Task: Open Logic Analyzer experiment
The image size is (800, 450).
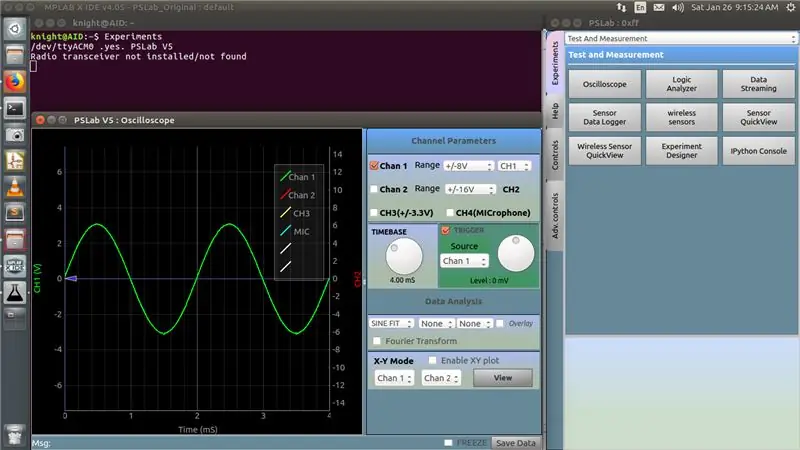Action: tap(682, 84)
